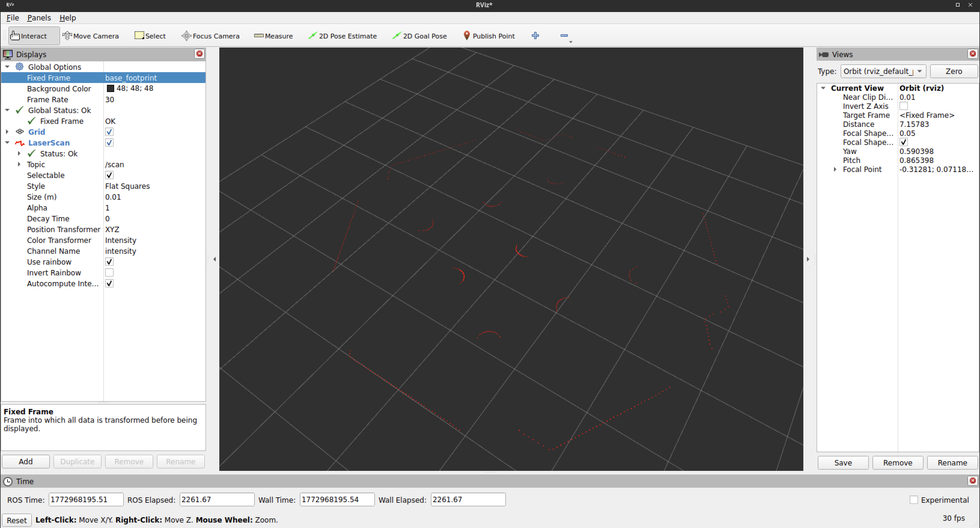Open the Panels menu

pyautogui.click(x=38, y=17)
